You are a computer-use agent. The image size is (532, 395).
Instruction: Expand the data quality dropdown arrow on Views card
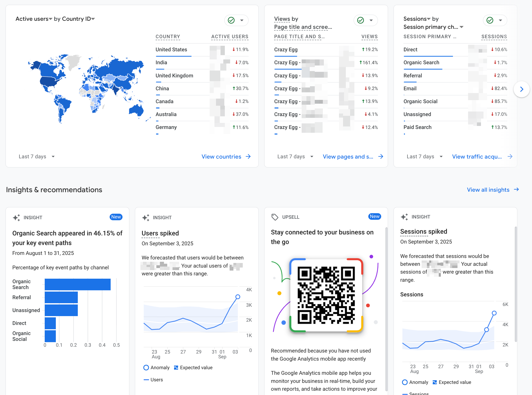coord(371,20)
